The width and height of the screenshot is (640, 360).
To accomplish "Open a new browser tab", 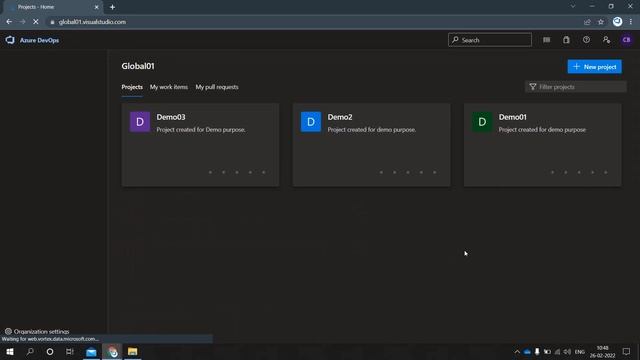I will [x=112, y=7].
